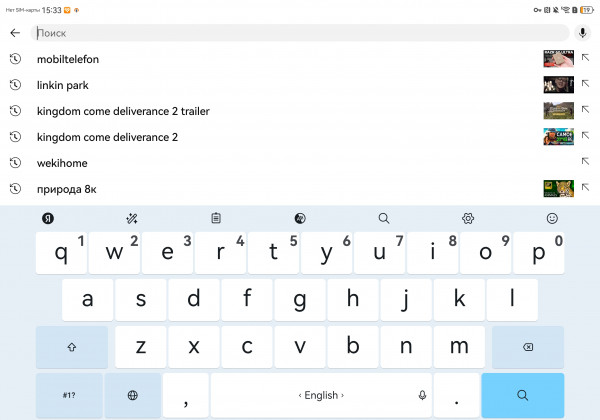600x420 pixels.
Task: Tap the comma key
Action: point(186,395)
